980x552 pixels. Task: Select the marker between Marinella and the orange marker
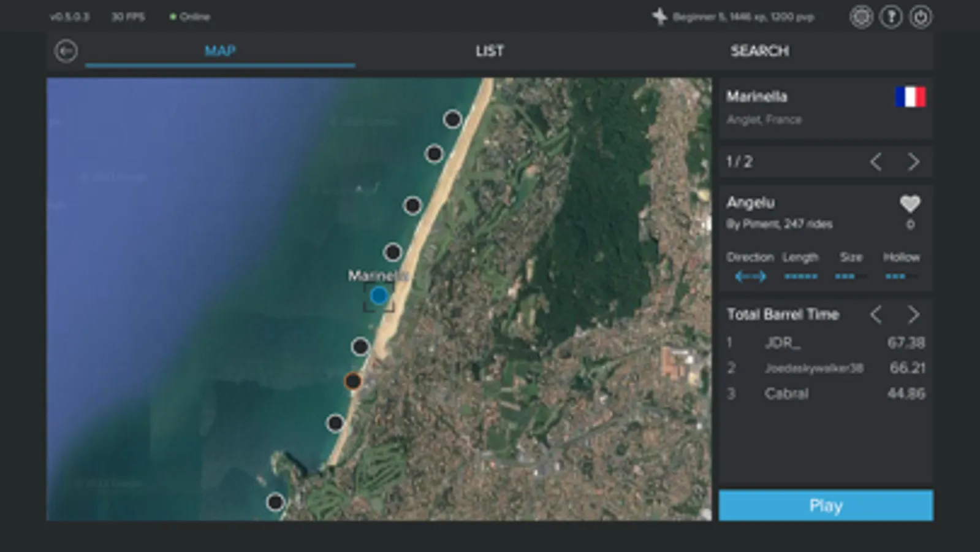pyautogui.click(x=360, y=347)
